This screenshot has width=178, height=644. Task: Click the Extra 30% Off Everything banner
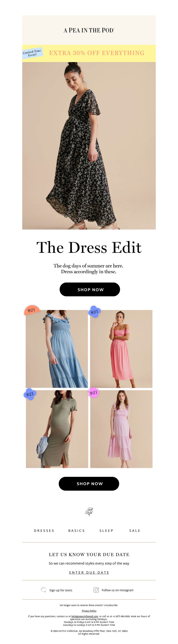[x=89, y=53]
